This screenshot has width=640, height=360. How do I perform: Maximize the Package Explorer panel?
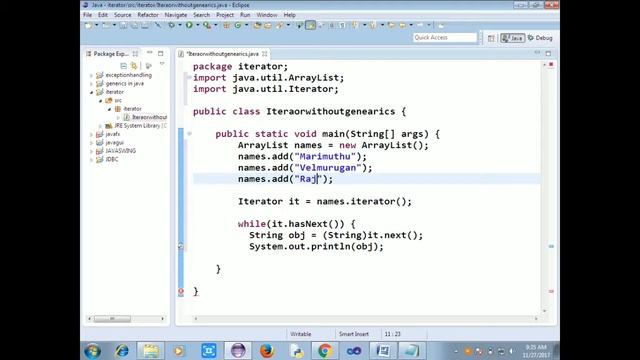tap(160, 53)
